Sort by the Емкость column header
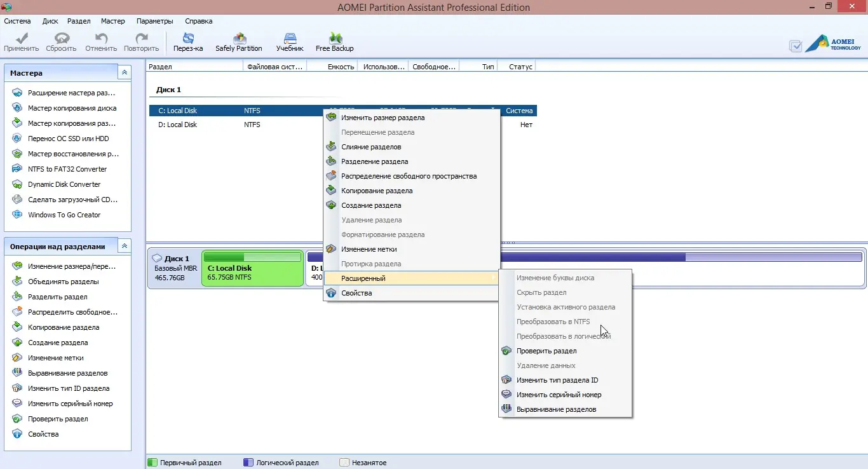868x469 pixels. (332, 66)
